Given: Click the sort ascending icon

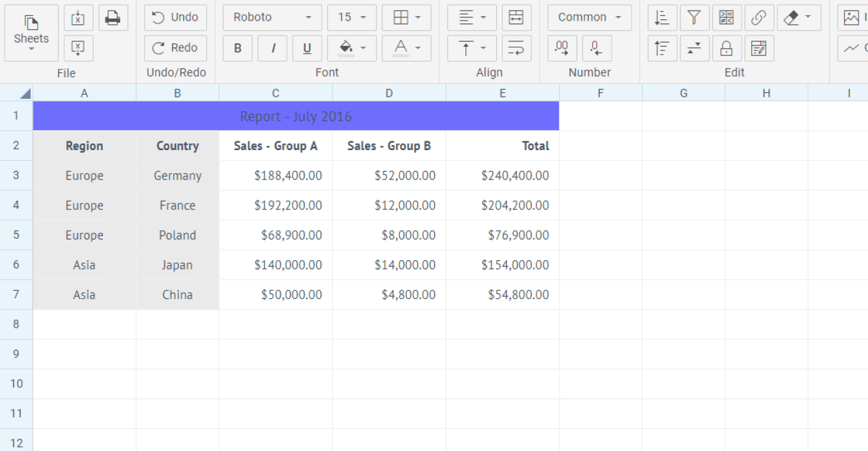Looking at the screenshot, I should pos(662,18).
